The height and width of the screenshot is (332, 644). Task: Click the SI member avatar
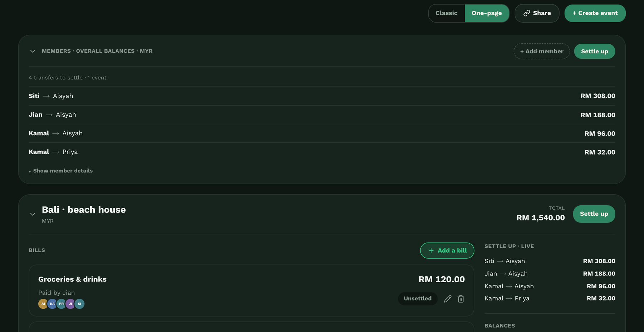click(x=79, y=304)
